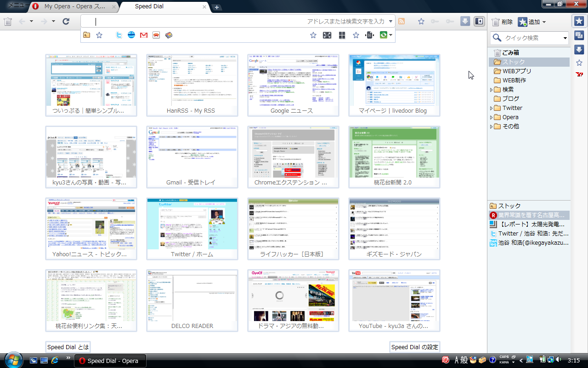The width and height of the screenshot is (588, 368).
Task: Click the Speed Dial とは link
Action: [68, 347]
